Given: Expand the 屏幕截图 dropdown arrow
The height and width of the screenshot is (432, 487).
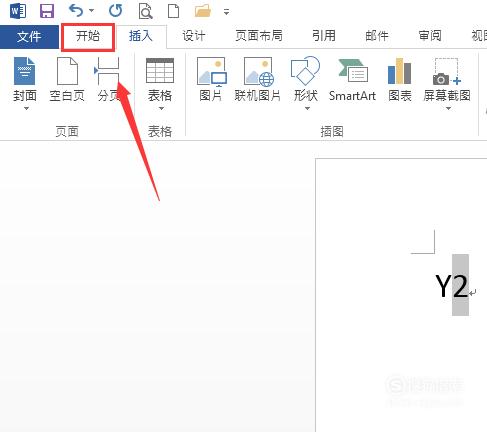Looking at the screenshot, I should (x=448, y=108).
